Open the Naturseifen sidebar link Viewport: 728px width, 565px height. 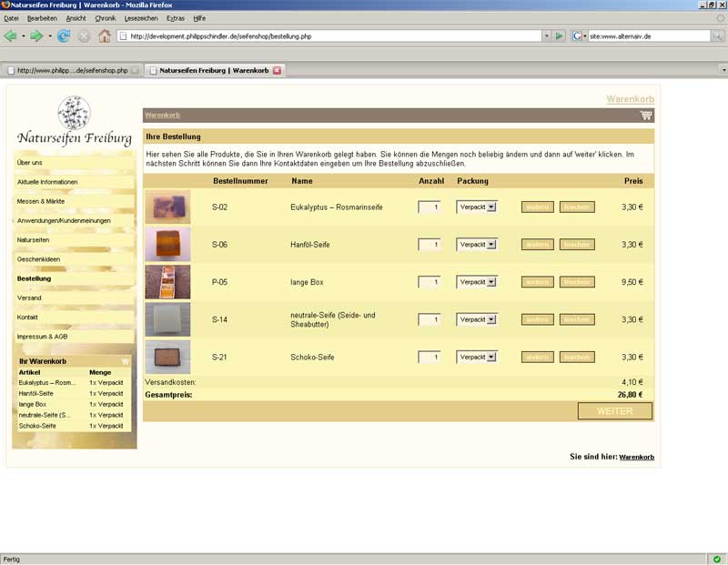tap(34, 240)
